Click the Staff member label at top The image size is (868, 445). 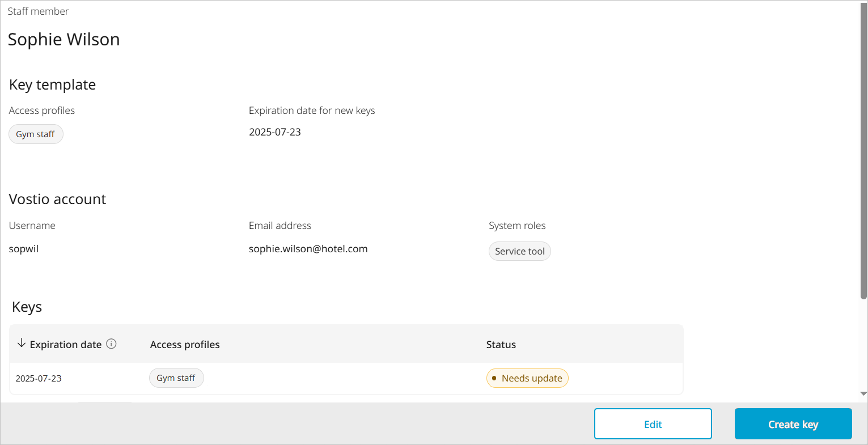tap(38, 11)
